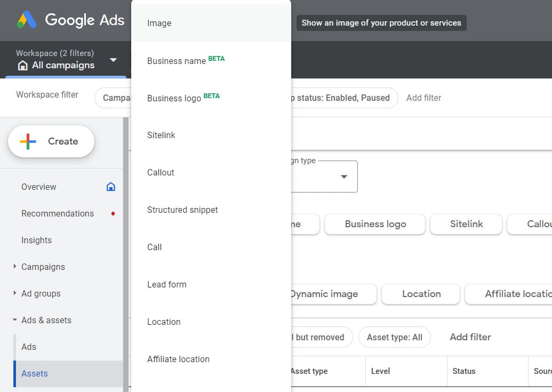The height and width of the screenshot is (392, 552).
Task: Open the Assets page in sidebar
Action: pyautogui.click(x=35, y=373)
